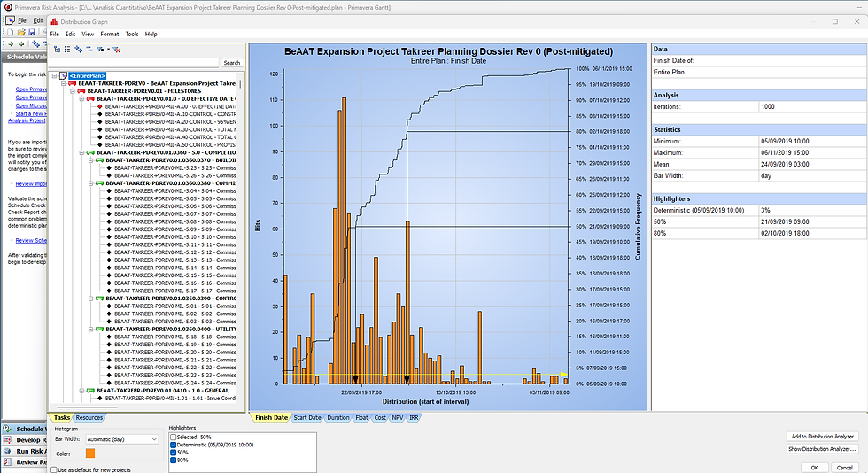Image resolution: width=868 pixels, height=473 pixels.
Task: Click the list view icon in tree toolbar
Action: coord(67,50)
